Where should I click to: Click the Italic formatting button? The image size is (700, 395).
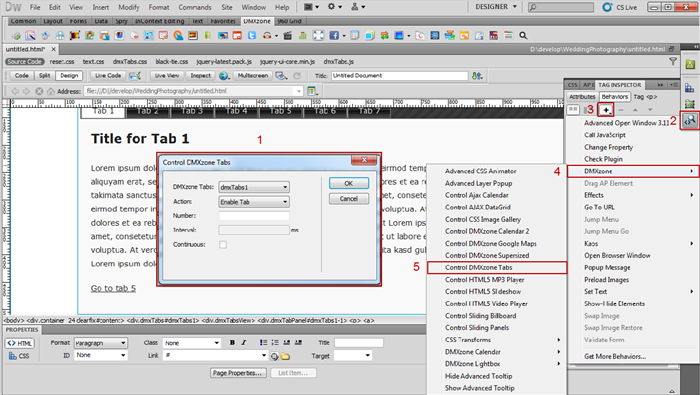point(244,342)
